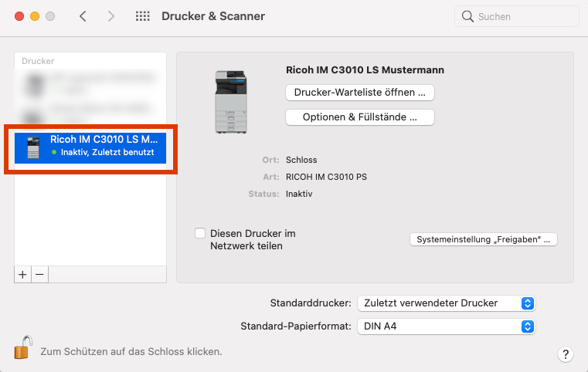
Task: Show all preferences via grid icon
Action: coord(142,16)
